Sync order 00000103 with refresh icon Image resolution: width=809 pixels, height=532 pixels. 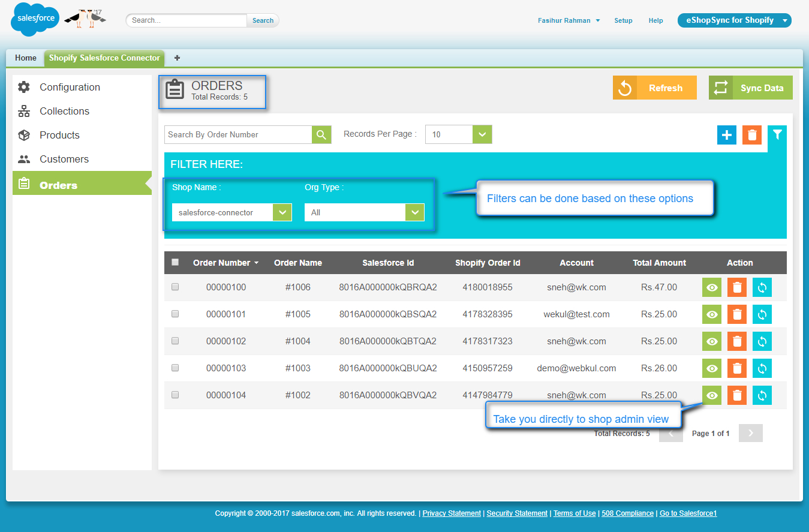(762, 368)
